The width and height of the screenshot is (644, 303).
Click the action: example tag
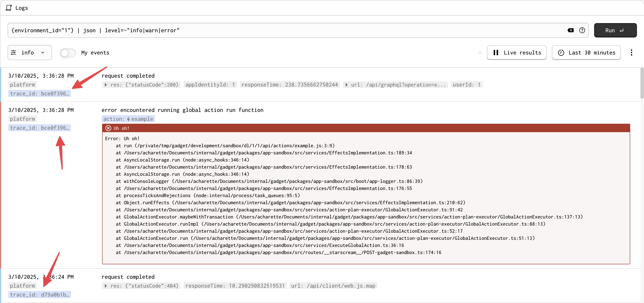128,119
